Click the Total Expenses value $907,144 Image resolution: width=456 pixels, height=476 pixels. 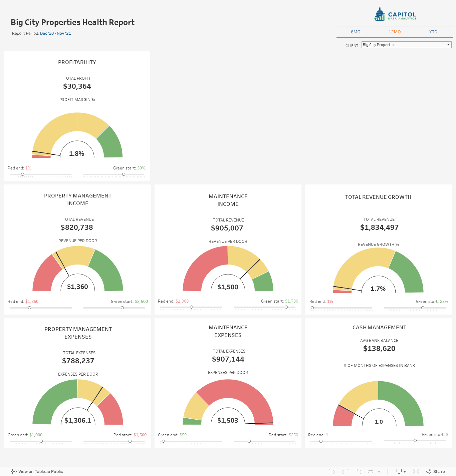click(228, 359)
